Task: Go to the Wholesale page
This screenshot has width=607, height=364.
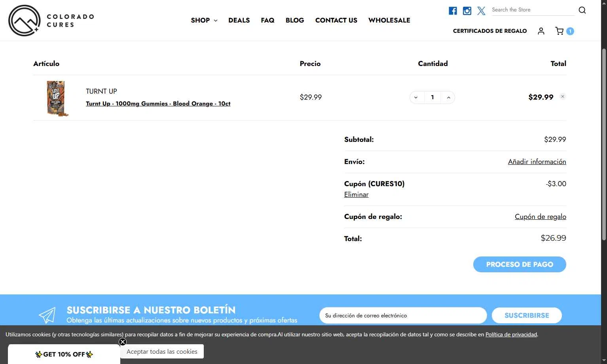Action: click(x=389, y=20)
